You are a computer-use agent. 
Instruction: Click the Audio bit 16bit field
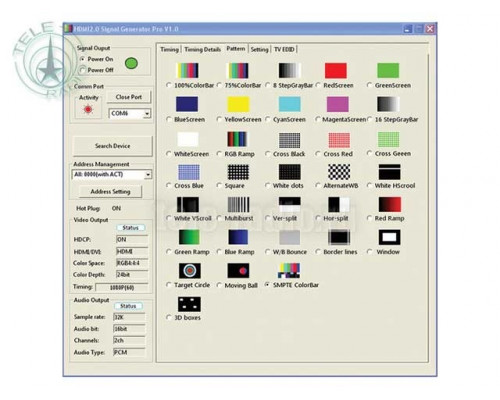(x=129, y=329)
